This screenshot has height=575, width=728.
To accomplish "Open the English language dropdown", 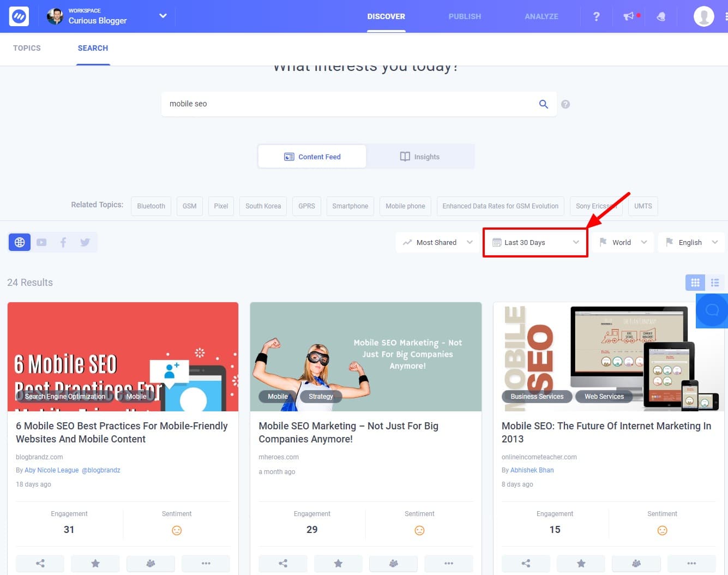I will [691, 242].
